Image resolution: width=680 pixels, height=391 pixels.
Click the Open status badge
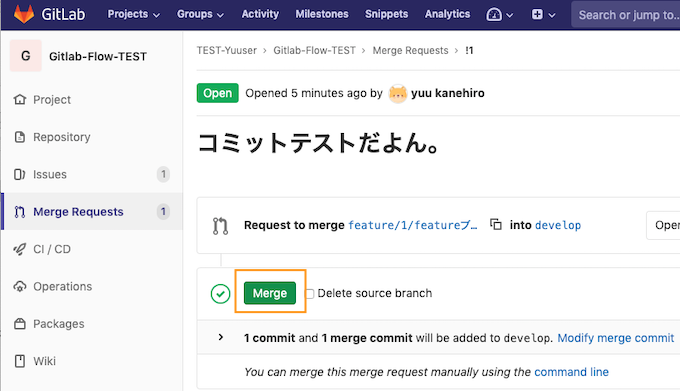(x=217, y=93)
